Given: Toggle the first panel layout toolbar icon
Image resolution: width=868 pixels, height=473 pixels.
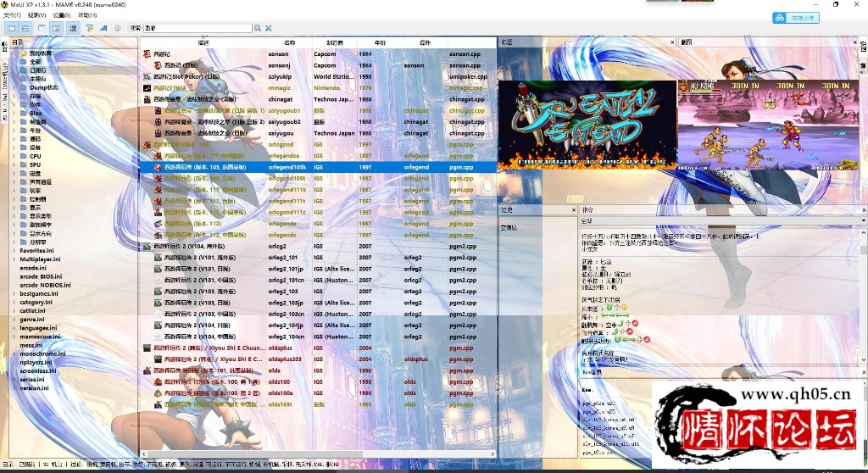Looking at the screenshot, I should [11, 28].
